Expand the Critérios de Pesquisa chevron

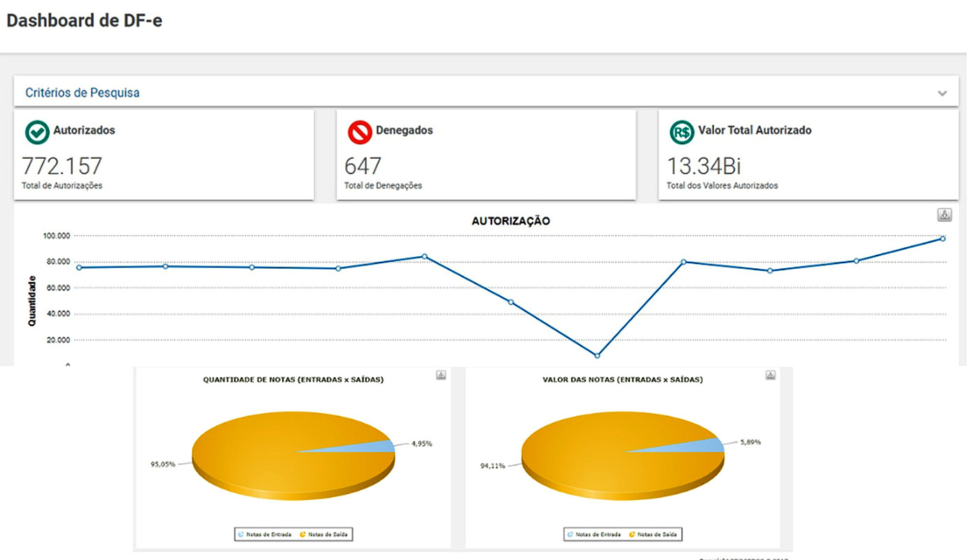(942, 93)
